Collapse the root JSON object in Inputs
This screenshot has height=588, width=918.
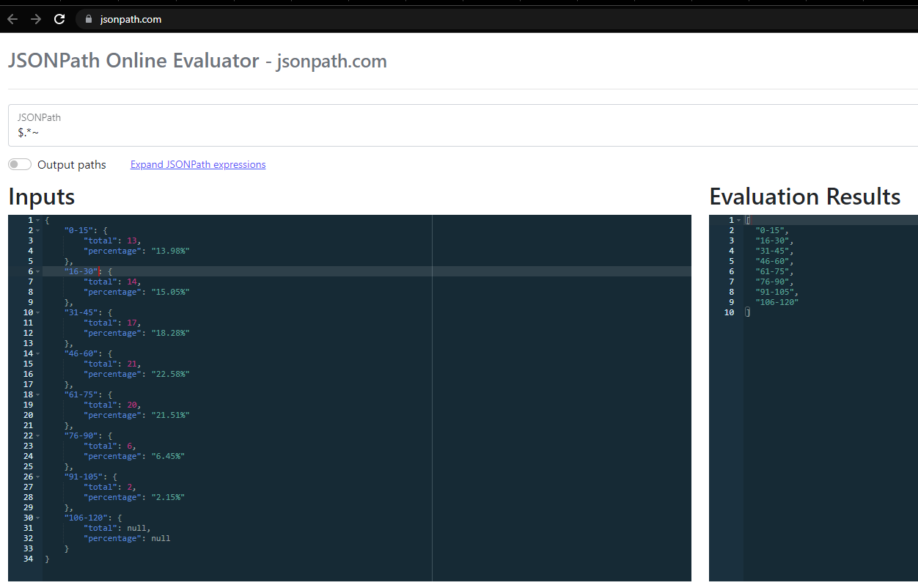[x=36, y=219]
